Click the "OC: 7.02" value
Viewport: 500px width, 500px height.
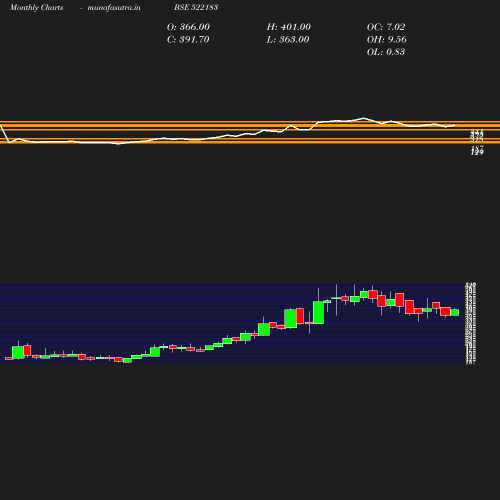[386, 27]
